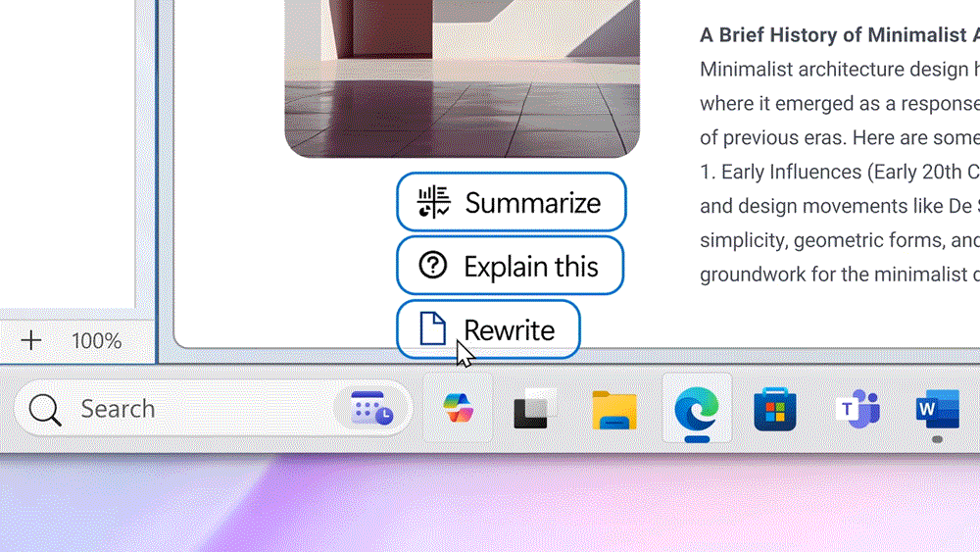
Task: Click the calendar clock icon in Search box
Action: 371,409
